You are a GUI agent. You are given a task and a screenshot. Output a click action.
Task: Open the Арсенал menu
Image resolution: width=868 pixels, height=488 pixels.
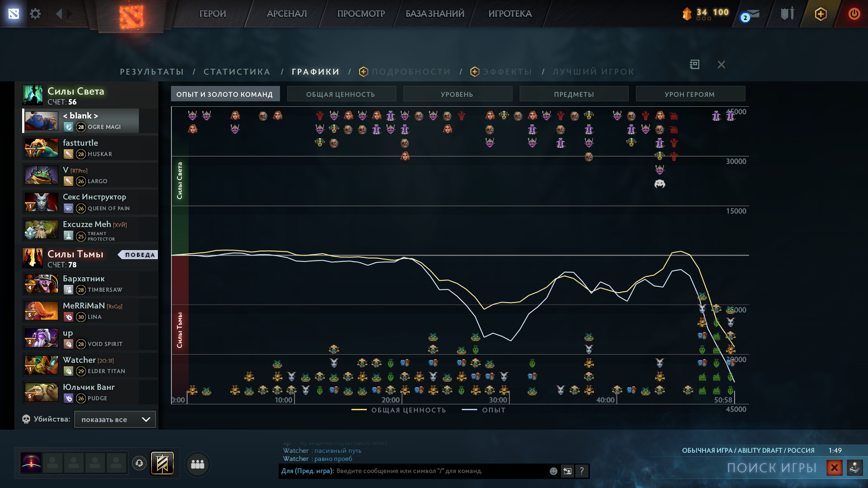tap(287, 14)
